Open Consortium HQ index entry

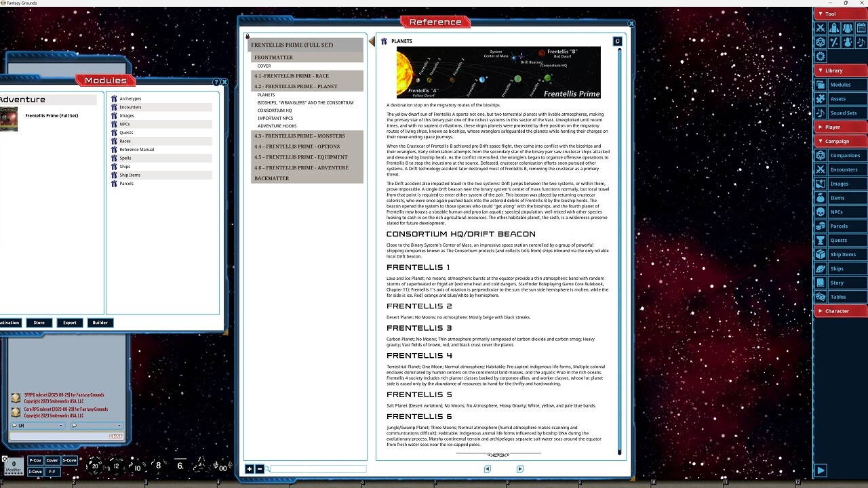point(275,110)
